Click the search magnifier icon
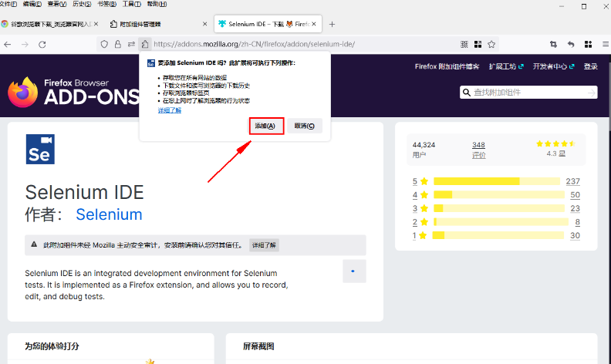611x364 pixels. click(467, 93)
